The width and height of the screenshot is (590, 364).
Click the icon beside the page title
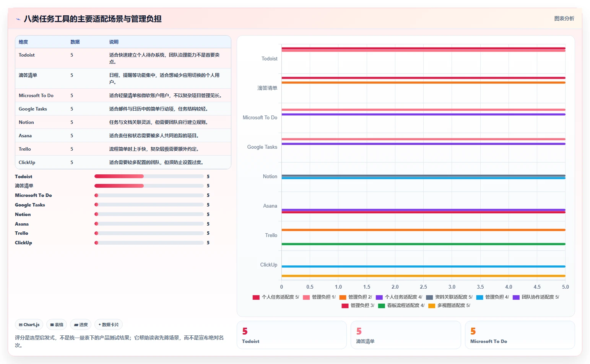coord(18,19)
